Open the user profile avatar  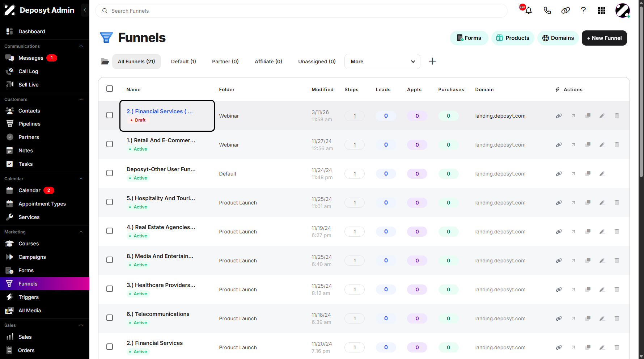click(623, 10)
